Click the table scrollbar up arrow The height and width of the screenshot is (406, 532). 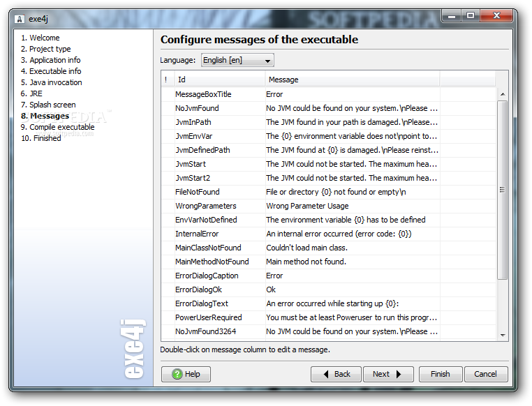click(x=503, y=94)
